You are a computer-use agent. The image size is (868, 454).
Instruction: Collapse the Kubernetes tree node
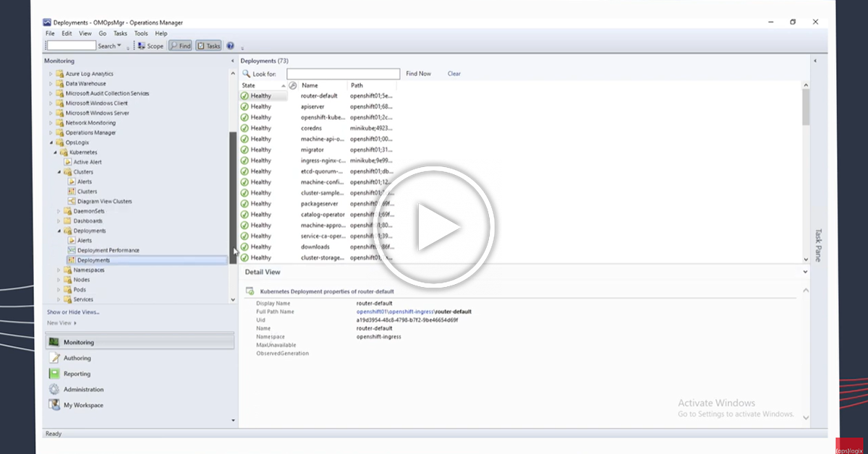[54, 153]
